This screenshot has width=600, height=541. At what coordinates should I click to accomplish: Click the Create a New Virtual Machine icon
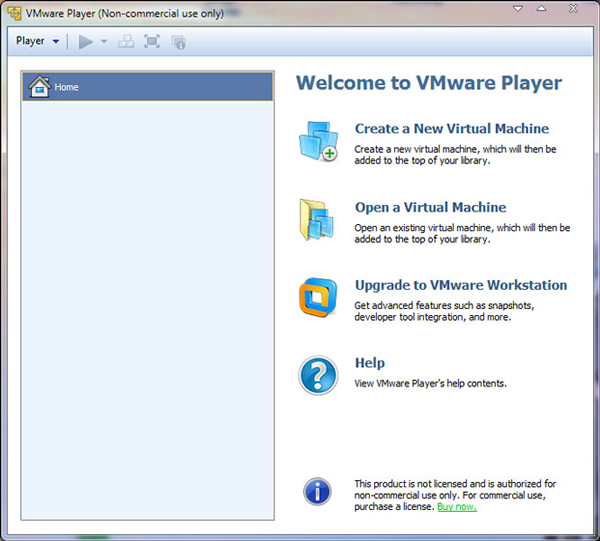[x=318, y=141]
